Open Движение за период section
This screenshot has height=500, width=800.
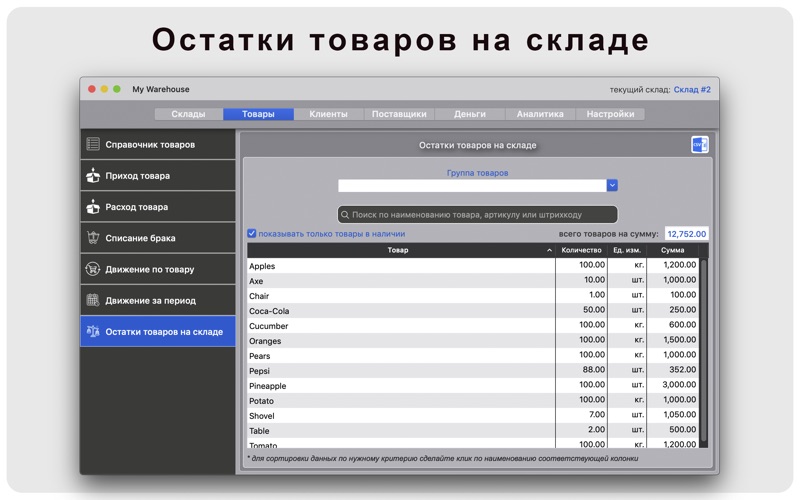(158, 300)
